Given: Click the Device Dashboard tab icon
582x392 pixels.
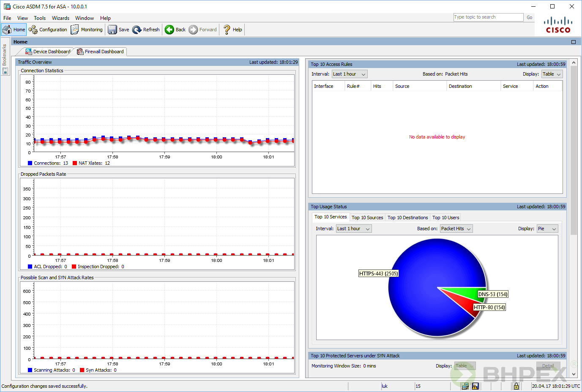Looking at the screenshot, I should tap(29, 52).
